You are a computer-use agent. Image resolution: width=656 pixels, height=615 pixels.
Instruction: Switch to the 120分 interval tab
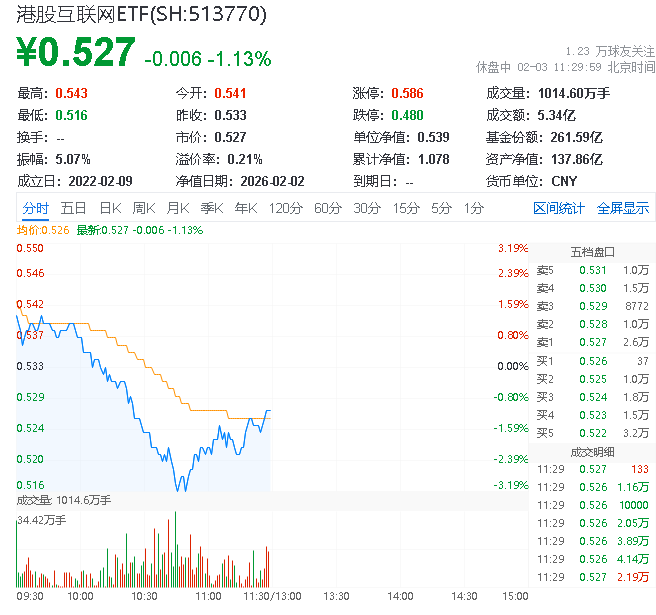(285, 208)
